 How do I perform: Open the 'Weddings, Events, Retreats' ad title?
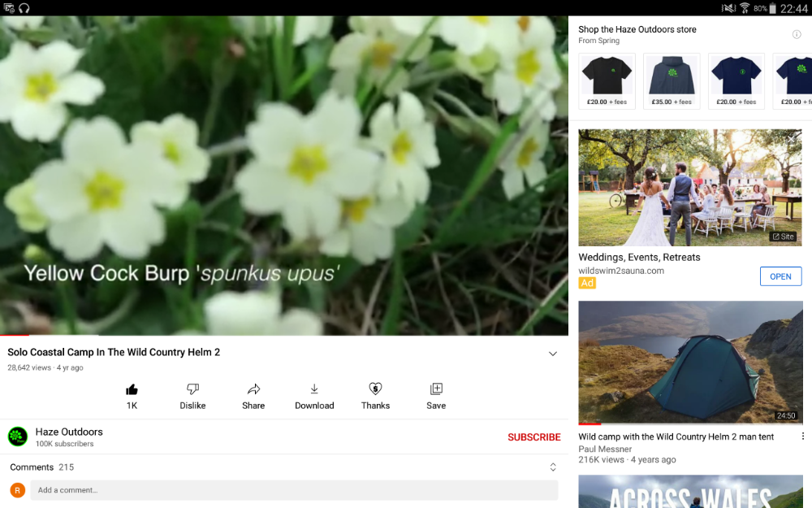point(639,257)
